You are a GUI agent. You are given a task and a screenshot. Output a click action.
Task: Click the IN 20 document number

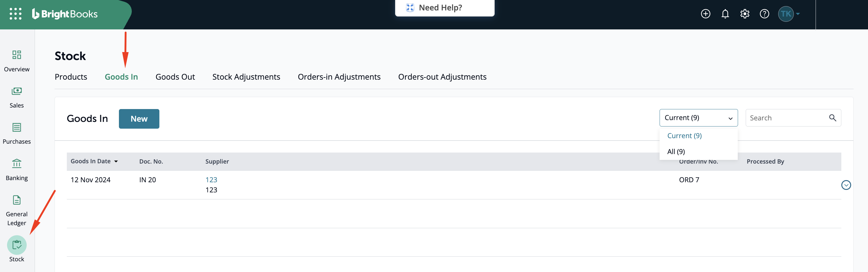(x=148, y=180)
